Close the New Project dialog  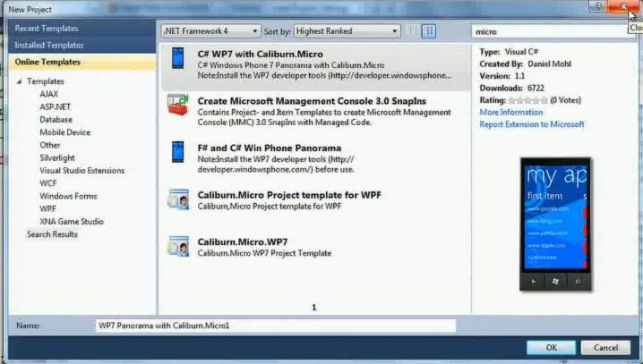[623, 6]
